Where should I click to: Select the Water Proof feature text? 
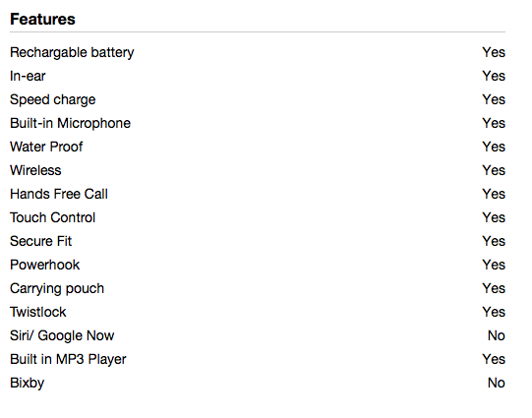(46, 147)
